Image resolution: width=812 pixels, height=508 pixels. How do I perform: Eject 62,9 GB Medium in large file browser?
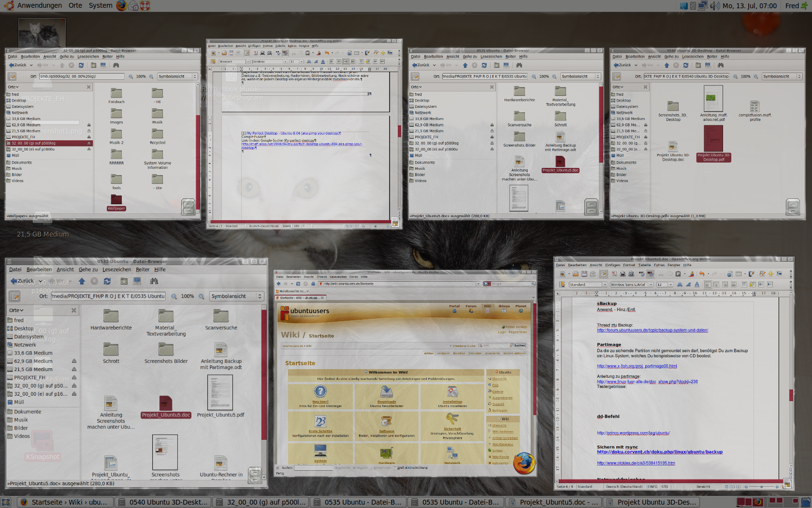click(74, 361)
